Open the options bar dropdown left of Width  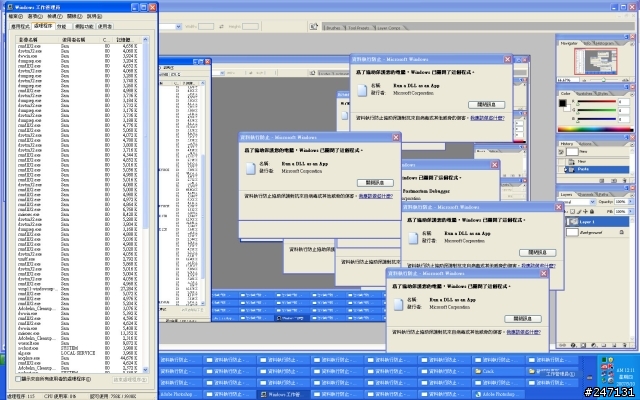tap(178, 27)
